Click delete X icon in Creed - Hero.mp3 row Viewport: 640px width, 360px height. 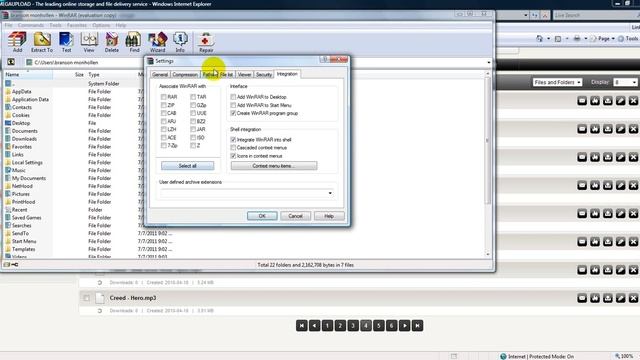click(633, 298)
